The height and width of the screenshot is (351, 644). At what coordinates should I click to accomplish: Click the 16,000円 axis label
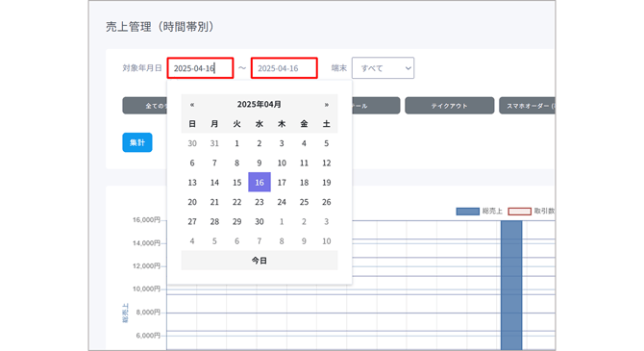click(x=146, y=220)
